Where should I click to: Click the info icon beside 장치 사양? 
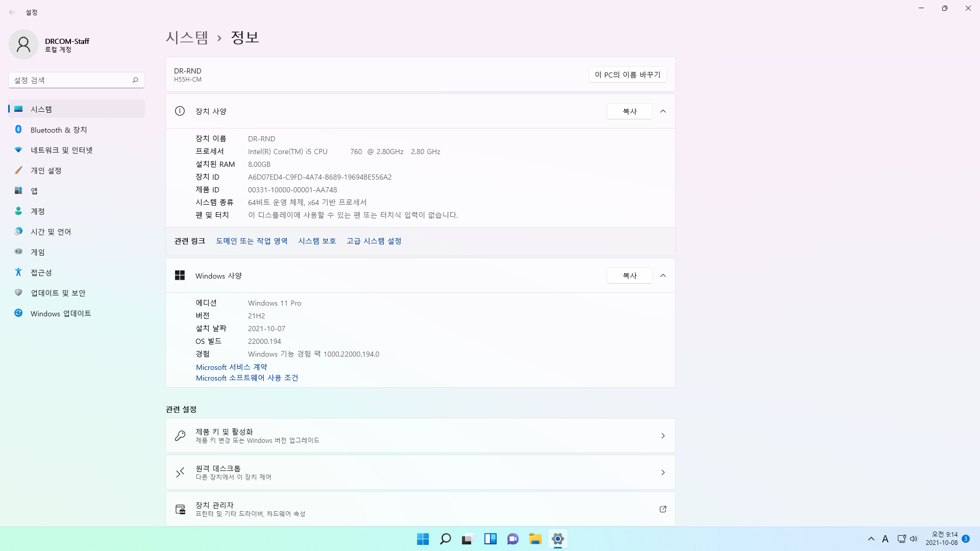tap(180, 111)
